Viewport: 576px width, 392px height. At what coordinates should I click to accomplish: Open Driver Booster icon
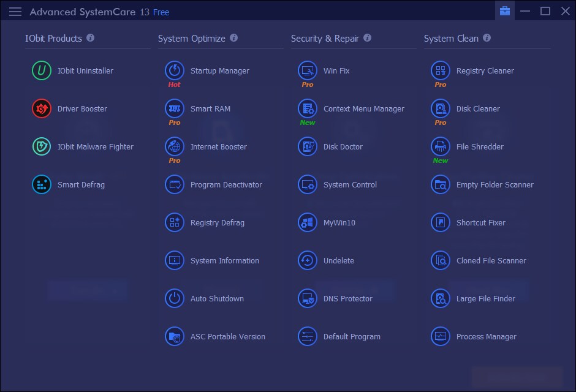tap(42, 109)
